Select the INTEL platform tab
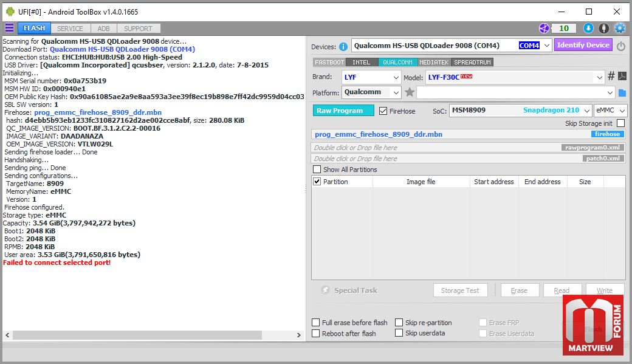Image resolution: width=632 pixels, height=364 pixels. tap(361, 63)
